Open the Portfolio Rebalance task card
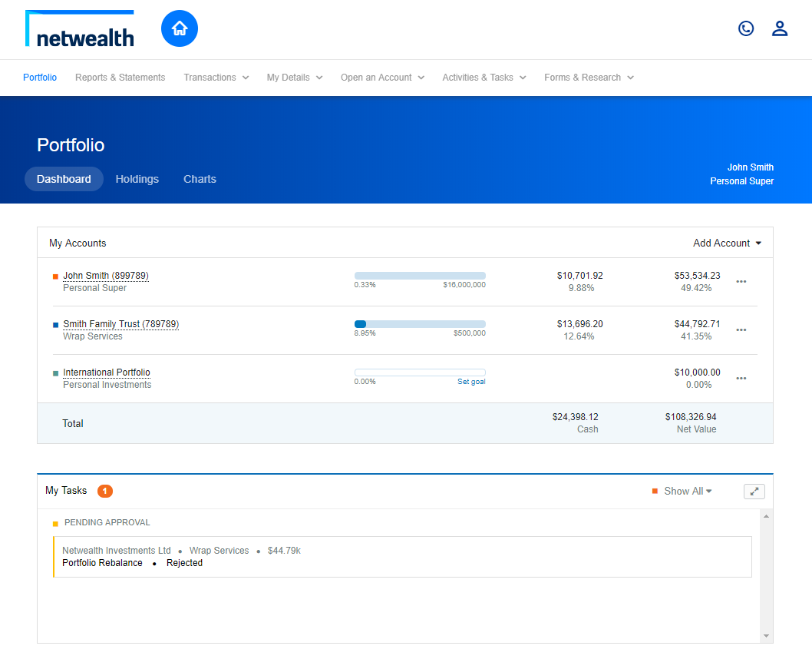 click(402, 557)
